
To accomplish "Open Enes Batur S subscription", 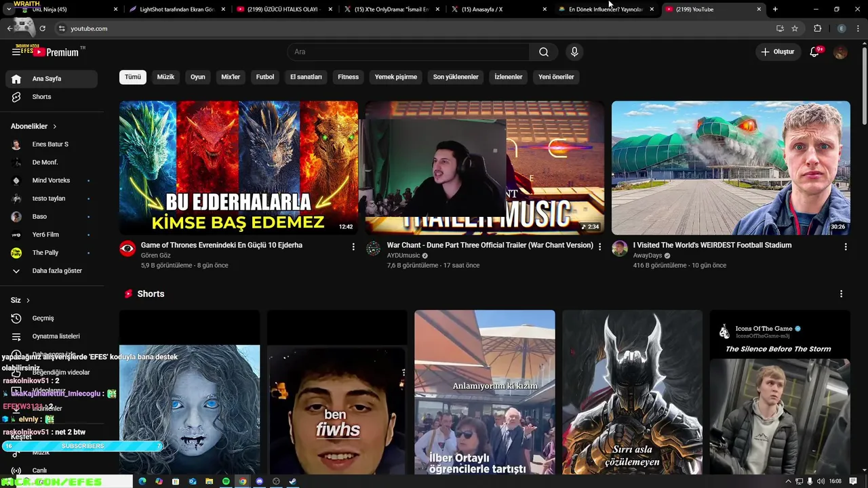I will point(52,144).
